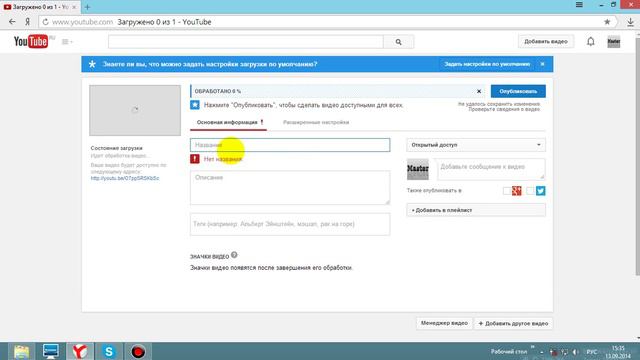Click the Опубликовать button
The width and height of the screenshot is (640, 360).
click(518, 91)
